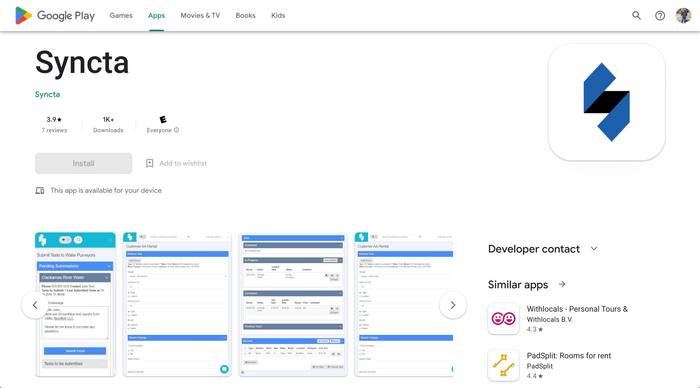This screenshot has width=700, height=388.
Task: Open the Pending Submissions screenshot thumbnail
Action: click(x=75, y=305)
